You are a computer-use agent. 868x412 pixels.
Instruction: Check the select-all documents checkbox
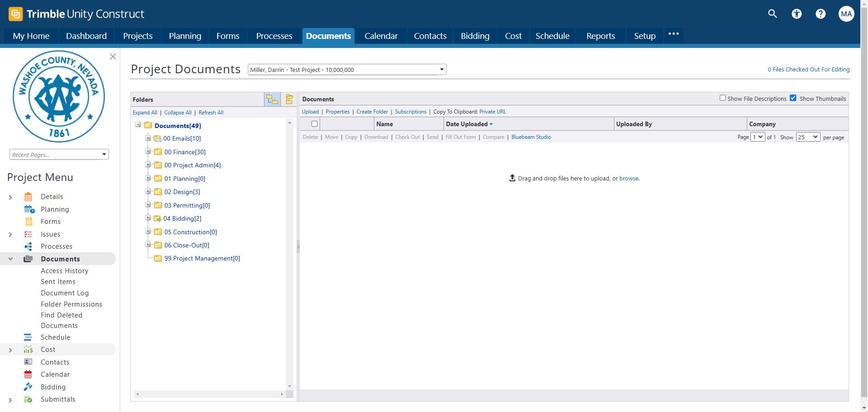click(315, 124)
